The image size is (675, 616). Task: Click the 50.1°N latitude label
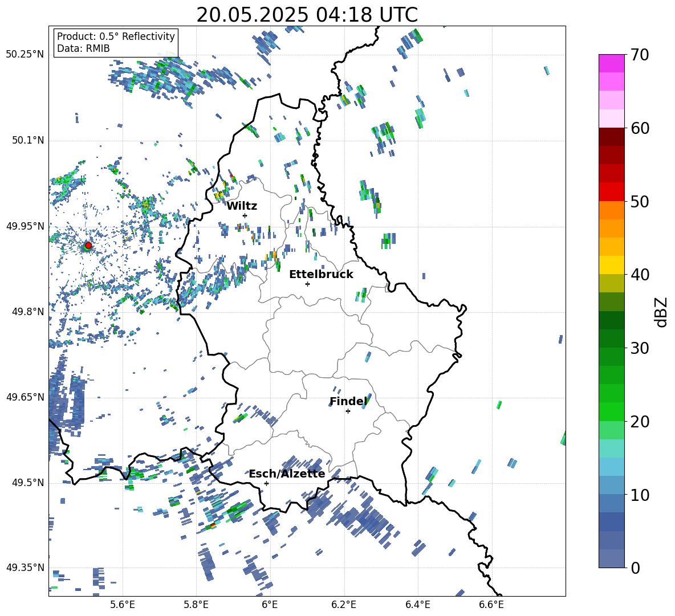coord(28,141)
